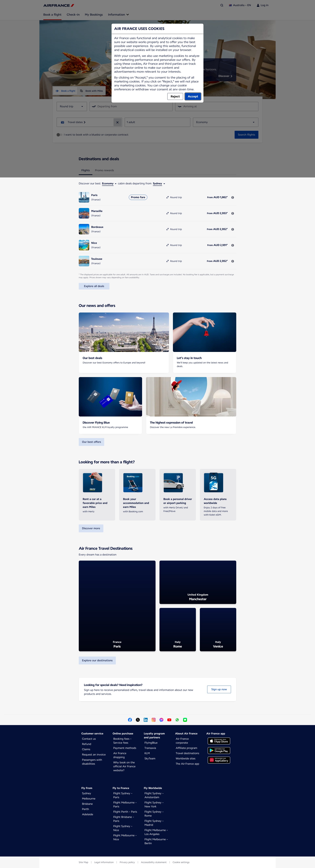Image resolution: width=315 pixels, height=868 pixels.
Task: Open the search magnifier icon in header
Action: point(221,5)
